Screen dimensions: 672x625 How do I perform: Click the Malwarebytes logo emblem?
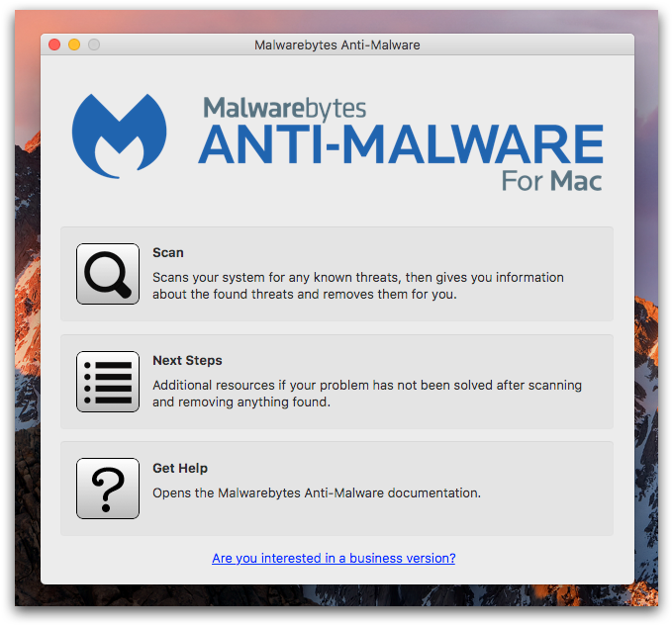119,135
